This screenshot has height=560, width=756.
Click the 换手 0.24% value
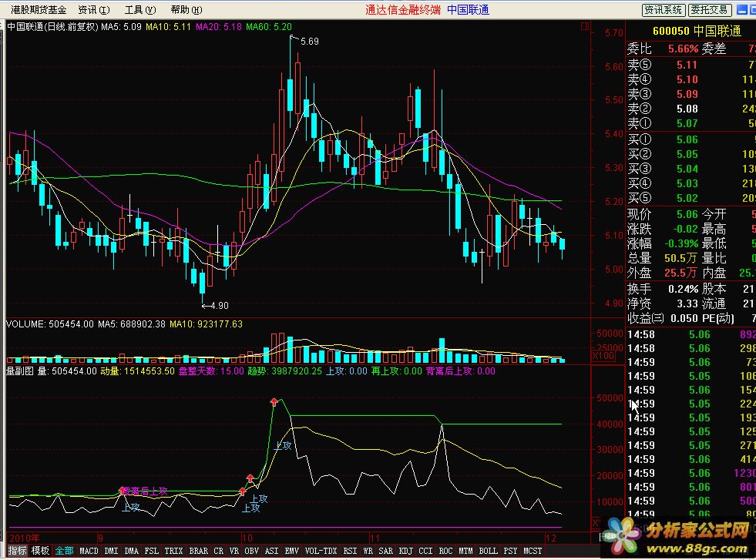coord(684,289)
